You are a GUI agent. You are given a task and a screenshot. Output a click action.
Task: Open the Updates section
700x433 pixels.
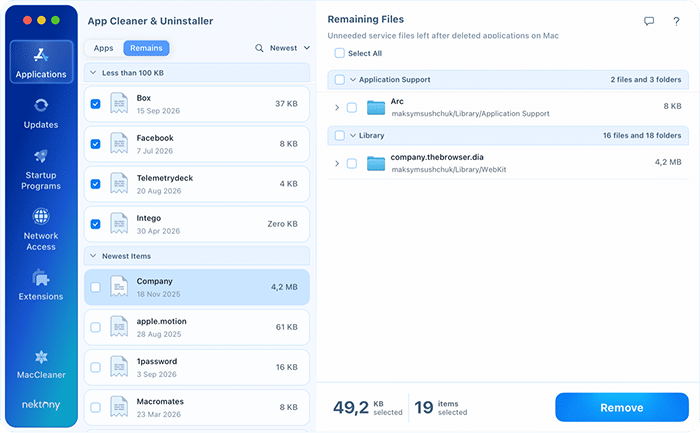[x=41, y=113]
